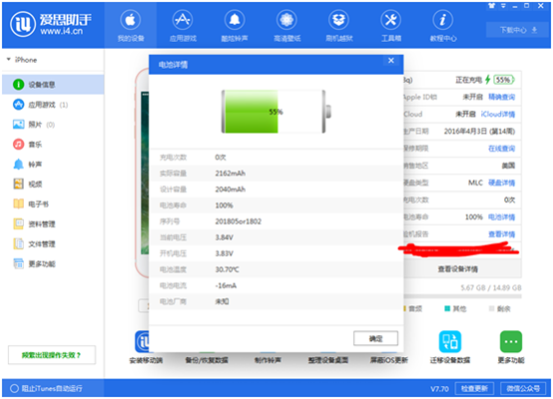Click the 安装移动端 blue shortcut icon

pyautogui.click(x=142, y=341)
